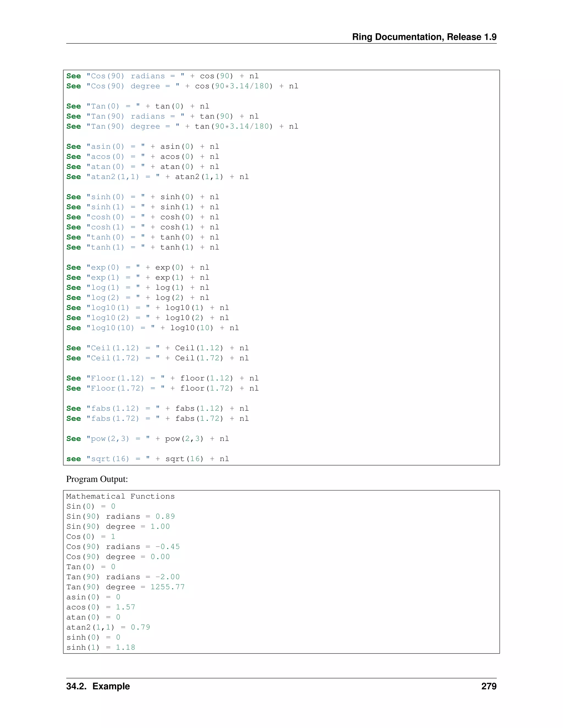This screenshot has width=563, height=728.
Task: Click the 'Cos(90) radians = -0.45' output
Action: (123, 547)
